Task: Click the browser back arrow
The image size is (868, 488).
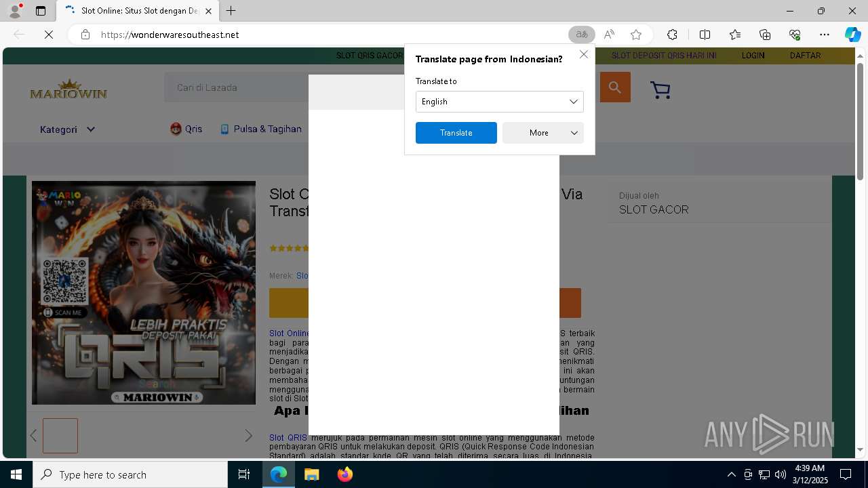Action: 19,35
